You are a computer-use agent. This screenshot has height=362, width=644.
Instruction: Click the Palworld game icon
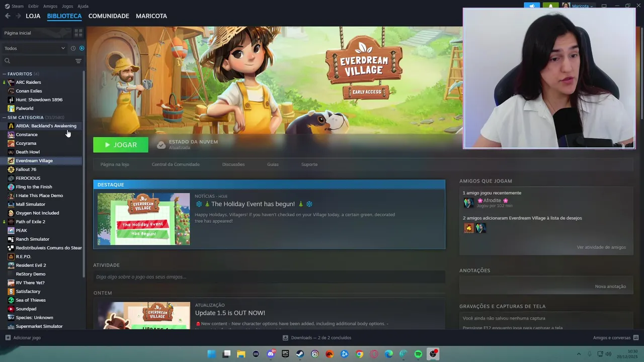pyautogui.click(x=11, y=108)
